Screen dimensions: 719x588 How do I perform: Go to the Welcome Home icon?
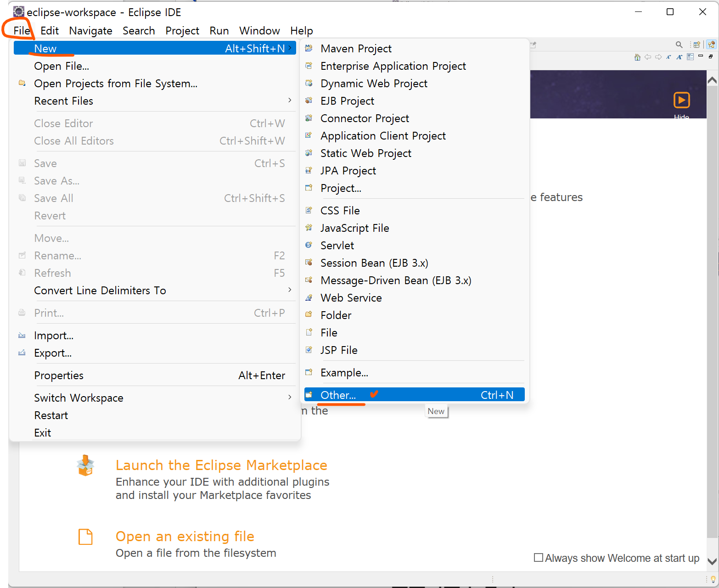point(637,57)
